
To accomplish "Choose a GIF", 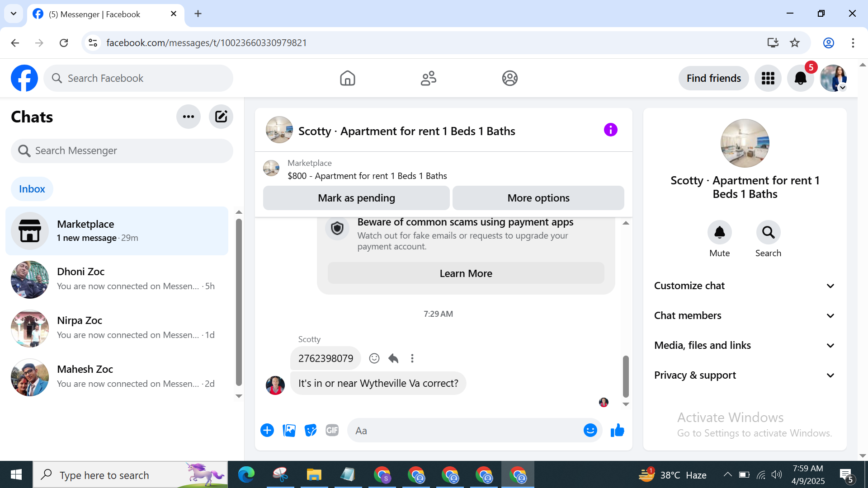I will tap(332, 430).
